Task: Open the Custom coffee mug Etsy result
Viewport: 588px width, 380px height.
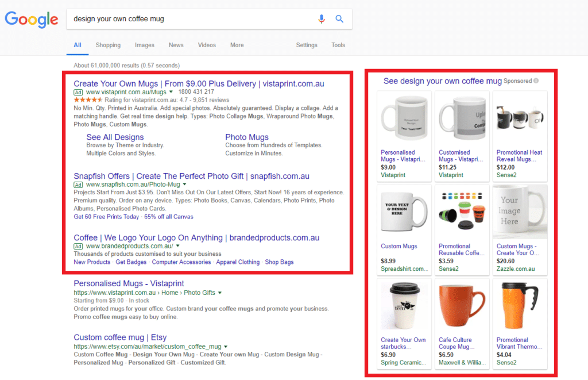Action: (120, 337)
